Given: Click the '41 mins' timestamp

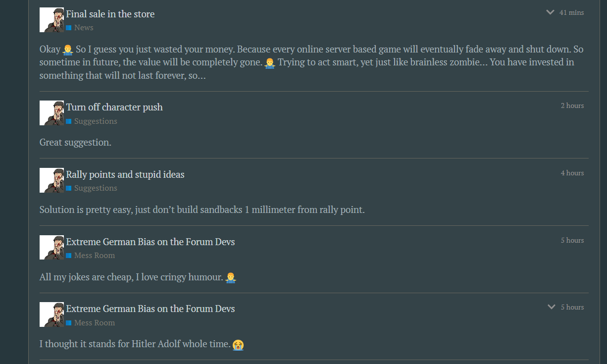Looking at the screenshot, I should coord(571,12).
